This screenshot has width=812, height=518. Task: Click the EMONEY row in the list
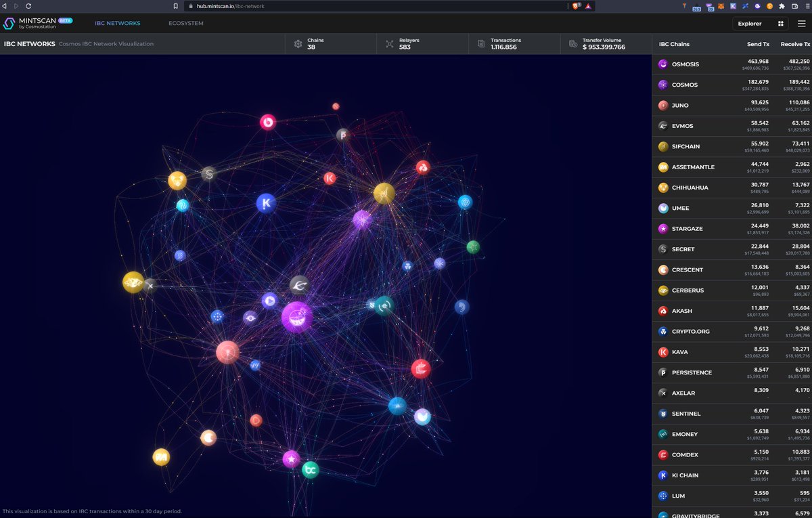click(732, 434)
